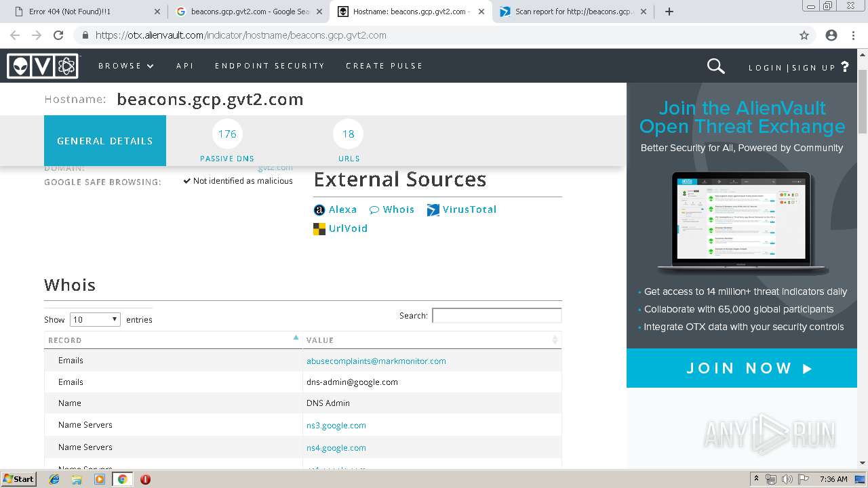Viewport: 868px width, 488px height.
Task: Open the Windows Start button
Action: [x=19, y=479]
